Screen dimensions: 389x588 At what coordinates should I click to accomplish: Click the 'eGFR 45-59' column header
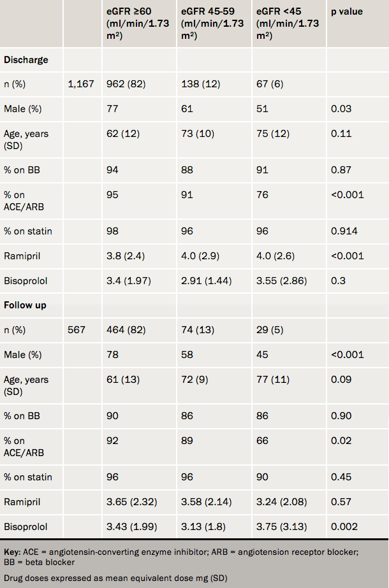point(212,24)
